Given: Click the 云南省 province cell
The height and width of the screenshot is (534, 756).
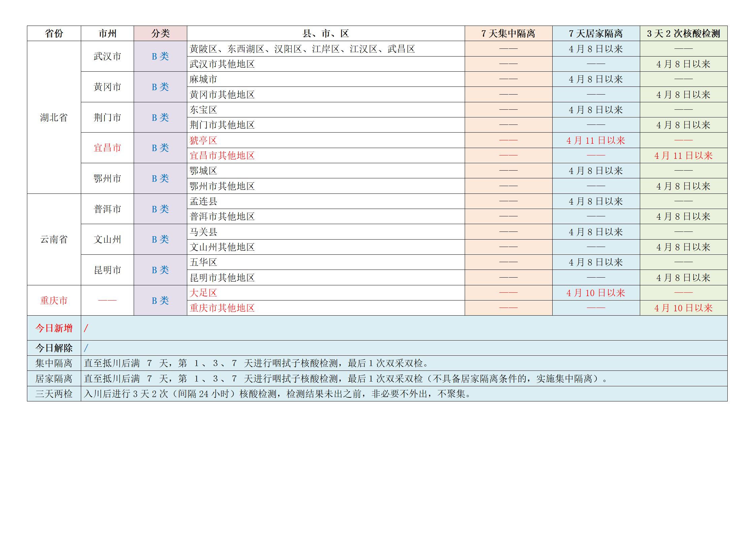Looking at the screenshot, I should (x=54, y=239).
